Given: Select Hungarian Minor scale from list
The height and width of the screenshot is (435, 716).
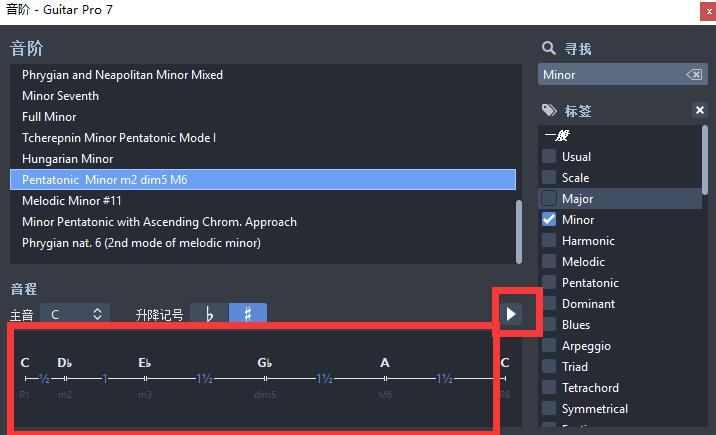Looking at the screenshot, I should tap(68, 159).
